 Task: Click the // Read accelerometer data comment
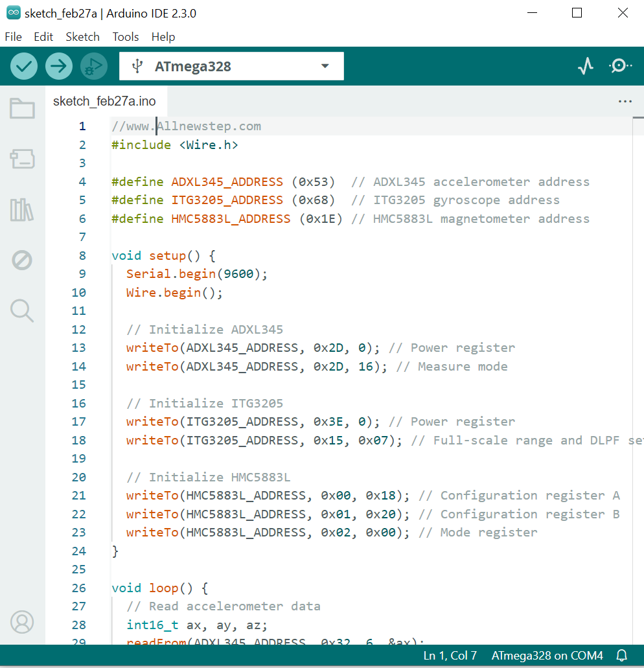coord(224,606)
